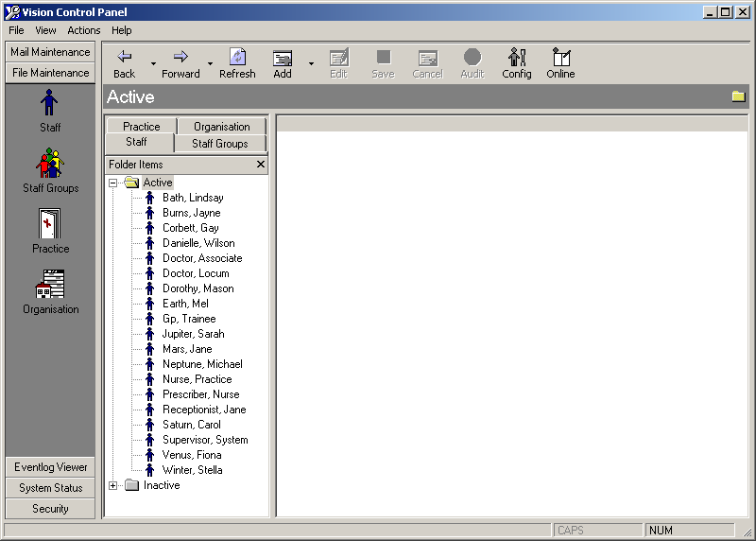The width and height of the screenshot is (756, 541).
Task: Click the Save toolbar icon
Action: (x=384, y=58)
